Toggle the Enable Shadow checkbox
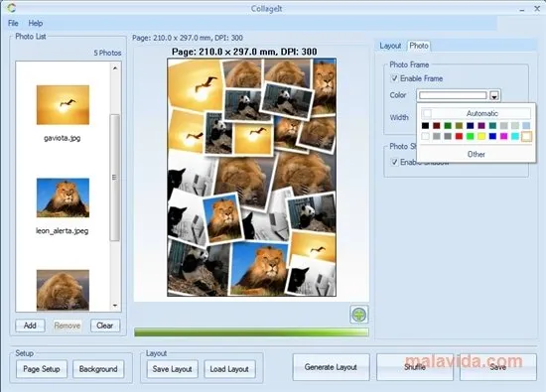This screenshot has height=392, width=546. 394,162
